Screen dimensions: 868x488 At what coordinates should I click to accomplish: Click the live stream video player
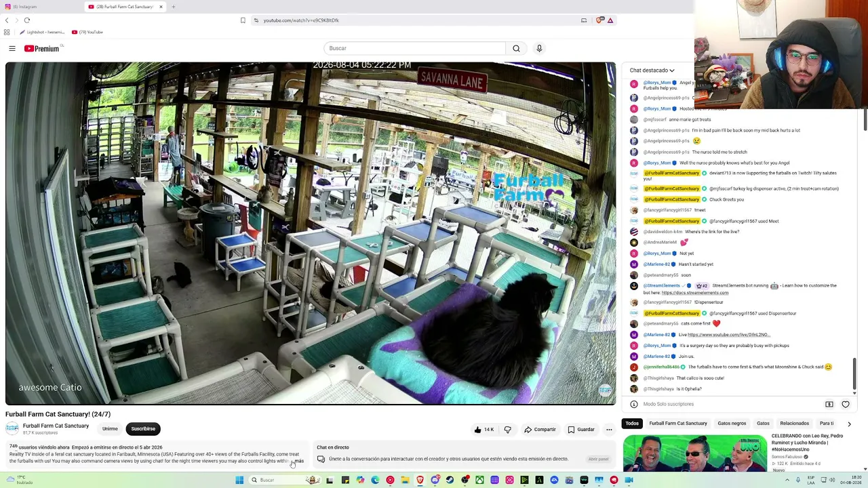[311, 234]
